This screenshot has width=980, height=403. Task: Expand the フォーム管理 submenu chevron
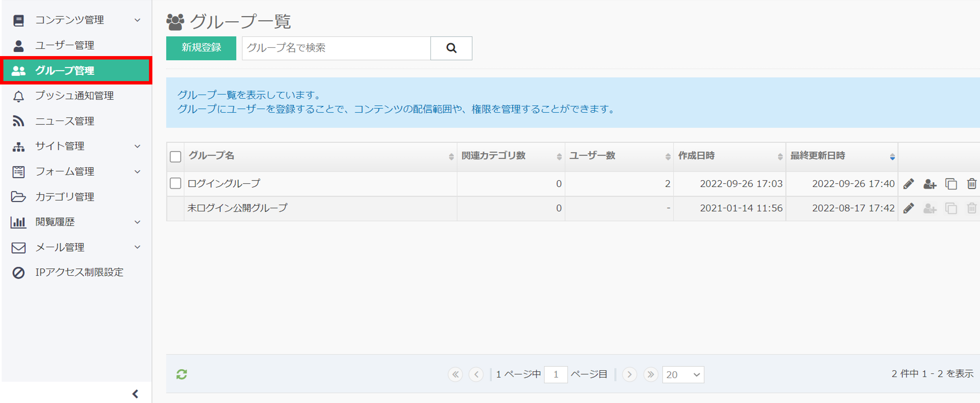click(x=138, y=172)
